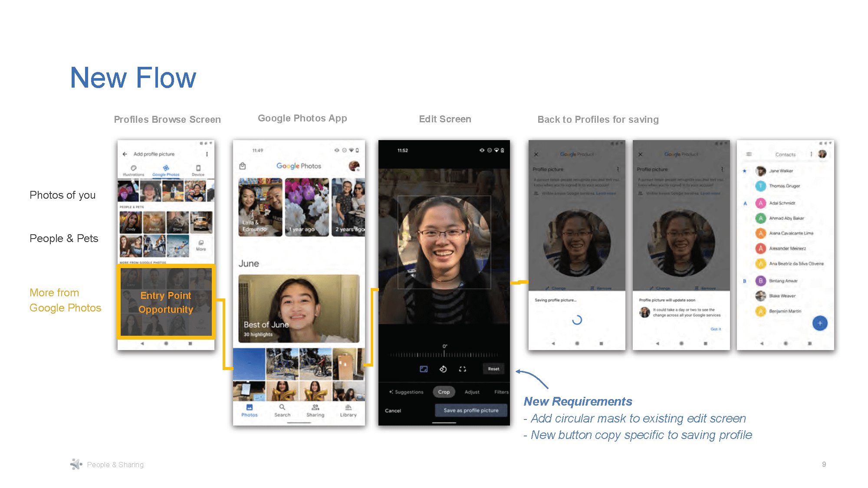
Task: Open the Library section of Google Photos
Action: point(348,410)
